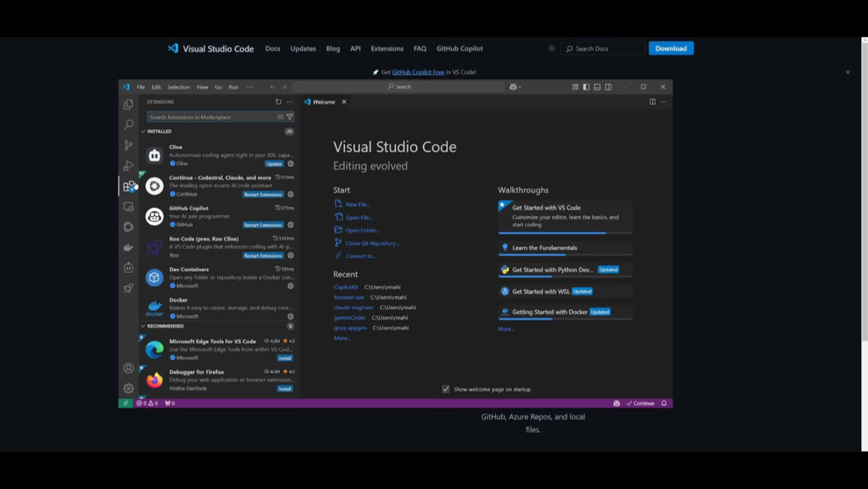This screenshot has width=868, height=489.
Task: Open the Manage gear for Docker extension
Action: (x=290, y=316)
